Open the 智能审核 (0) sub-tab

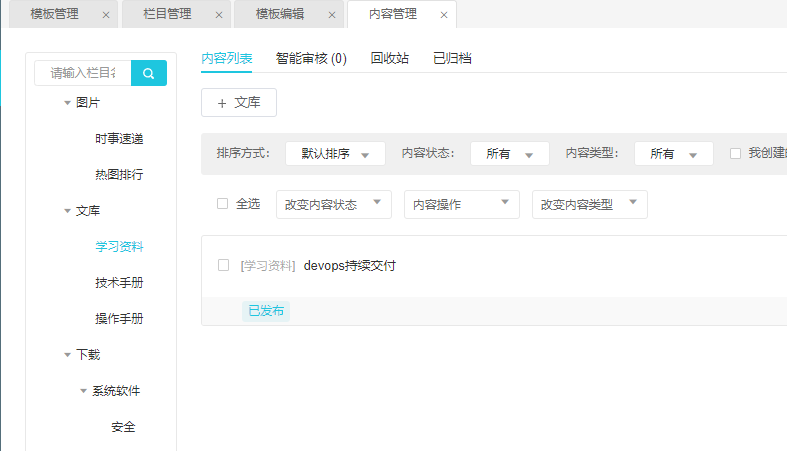[x=311, y=58]
